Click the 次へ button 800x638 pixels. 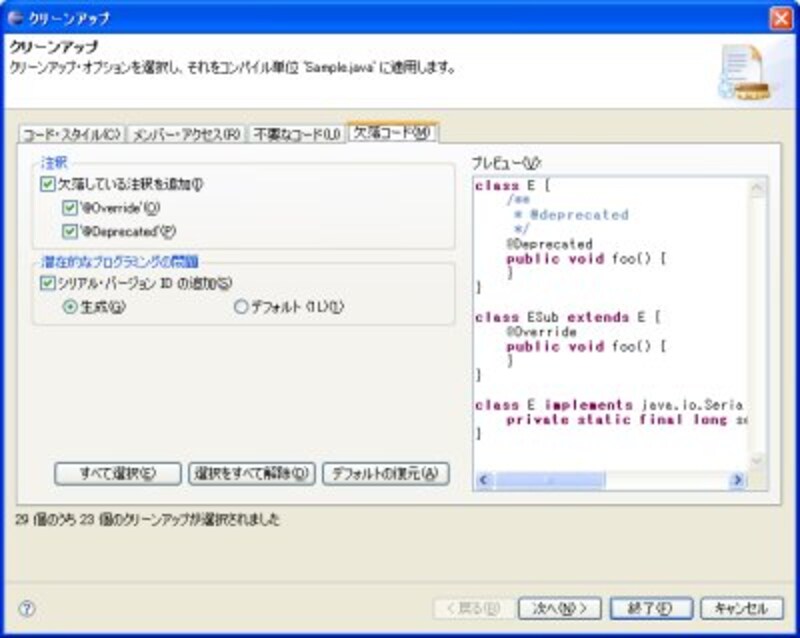(560, 608)
